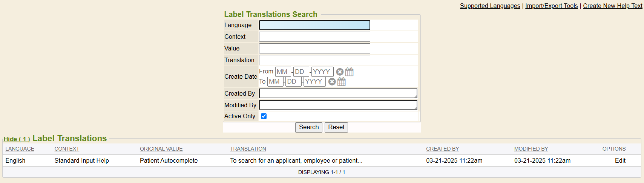Sort results by Context column
This screenshot has width=644, height=183.
pos(67,149)
